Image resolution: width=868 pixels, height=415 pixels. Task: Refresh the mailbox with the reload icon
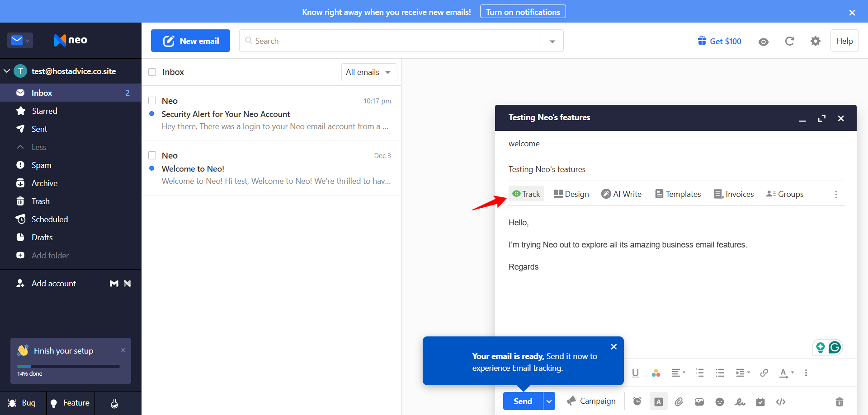point(790,41)
